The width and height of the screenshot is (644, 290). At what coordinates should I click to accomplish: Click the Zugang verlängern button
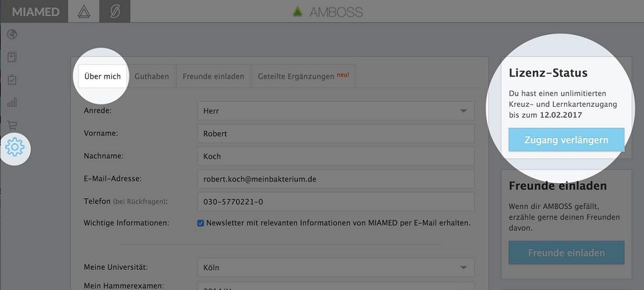click(566, 140)
